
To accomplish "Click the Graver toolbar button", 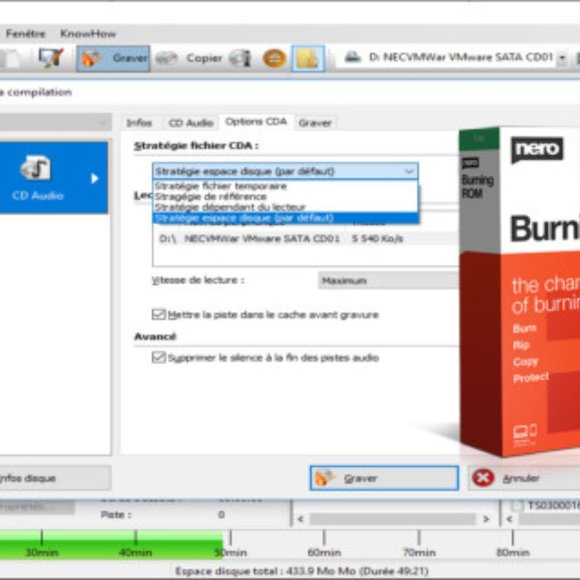I will pyautogui.click(x=113, y=58).
